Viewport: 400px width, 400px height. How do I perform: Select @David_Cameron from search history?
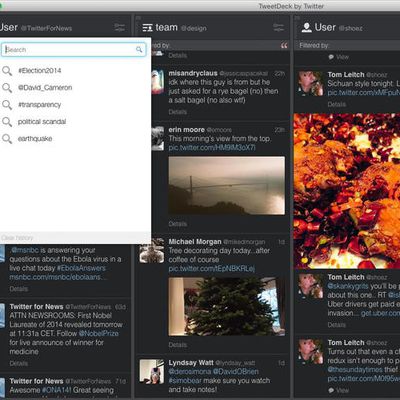pyautogui.click(x=45, y=88)
